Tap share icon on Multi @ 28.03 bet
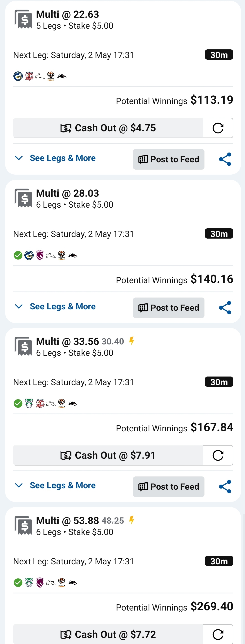 pyautogui.click(x=225, y=308)
